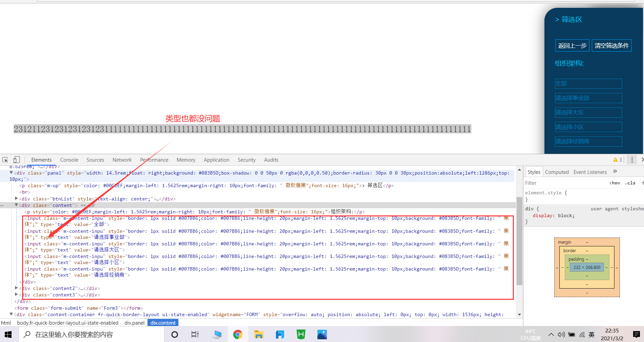
Task: Open the Application tab
Action: pos(216,160)
